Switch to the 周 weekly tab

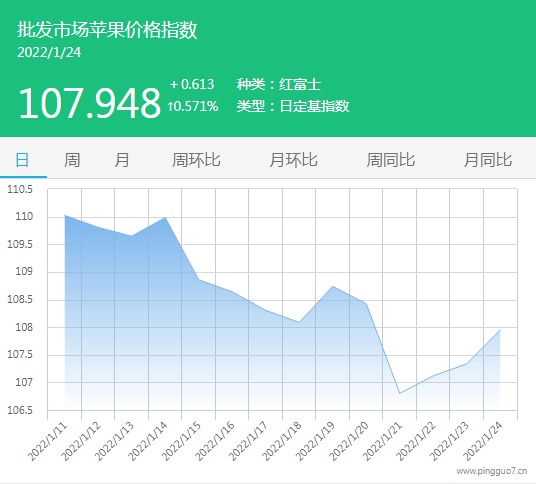point(72,160)
